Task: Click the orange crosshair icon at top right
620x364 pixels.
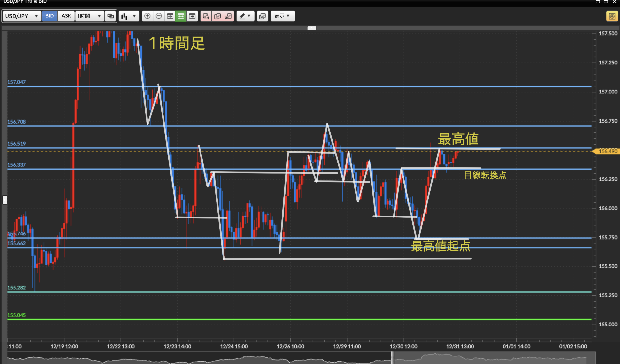Action: 612,16
